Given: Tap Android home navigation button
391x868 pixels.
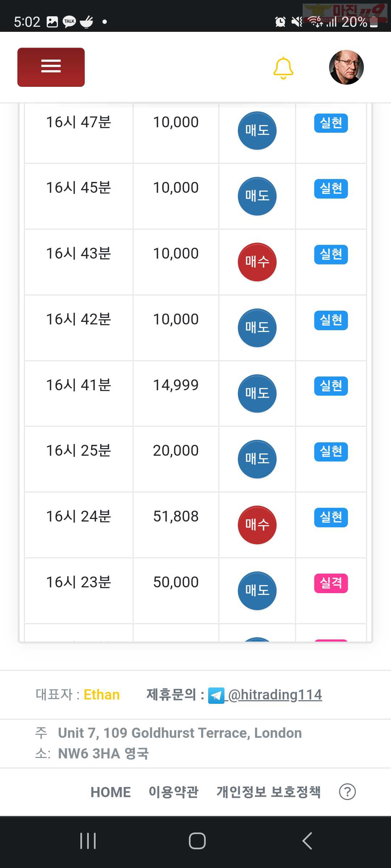Looking at the screenshot, I should (x=197, y=841).
